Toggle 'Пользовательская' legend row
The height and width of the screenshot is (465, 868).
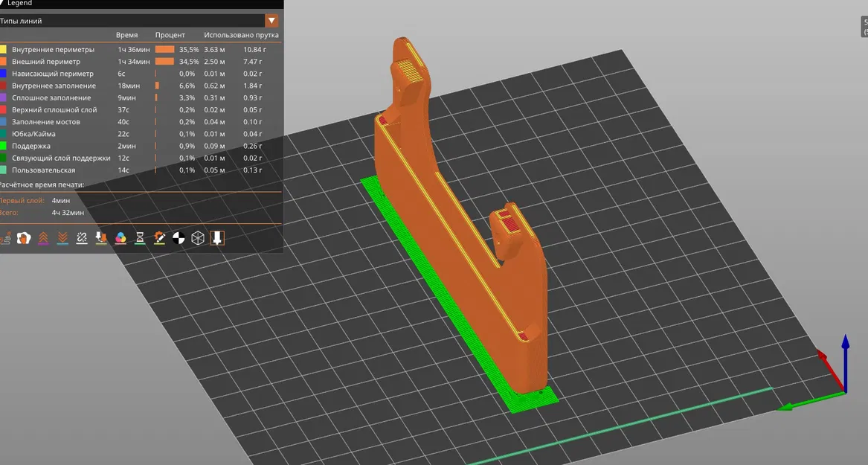[141, 170]
